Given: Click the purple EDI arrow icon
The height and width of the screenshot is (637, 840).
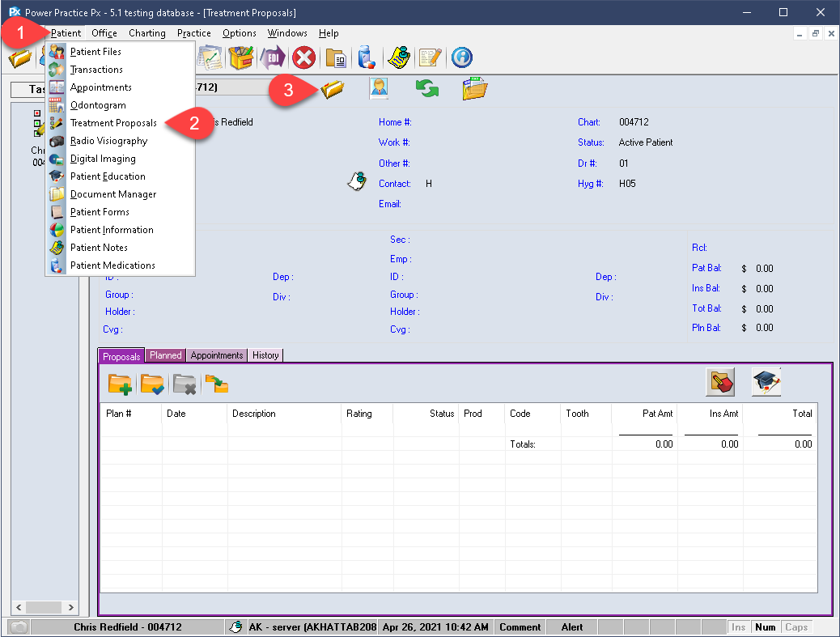Looking at the screenshot, I should [273, 57].
